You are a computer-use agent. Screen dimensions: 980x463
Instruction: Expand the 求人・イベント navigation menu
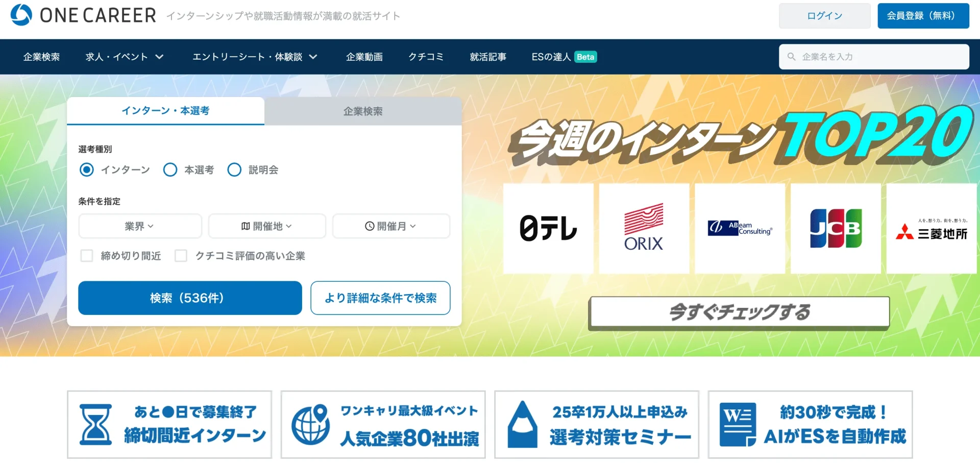coord(125,57)
